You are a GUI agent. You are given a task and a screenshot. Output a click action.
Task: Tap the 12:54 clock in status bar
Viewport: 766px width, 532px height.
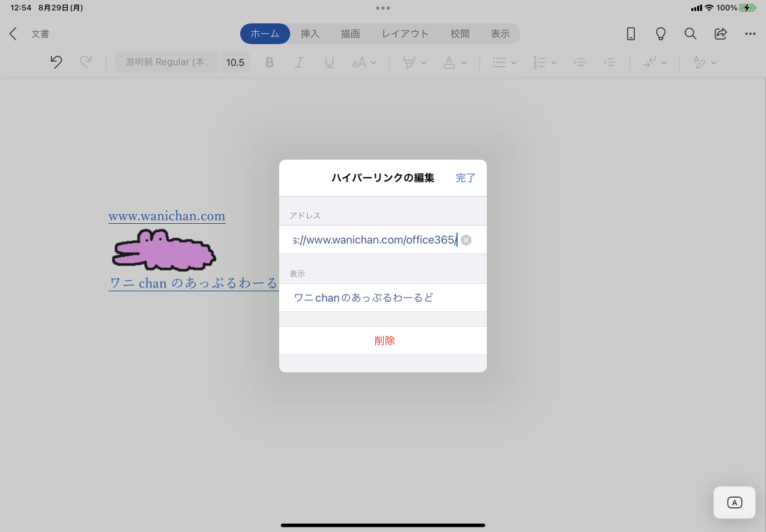click(21, 8)
